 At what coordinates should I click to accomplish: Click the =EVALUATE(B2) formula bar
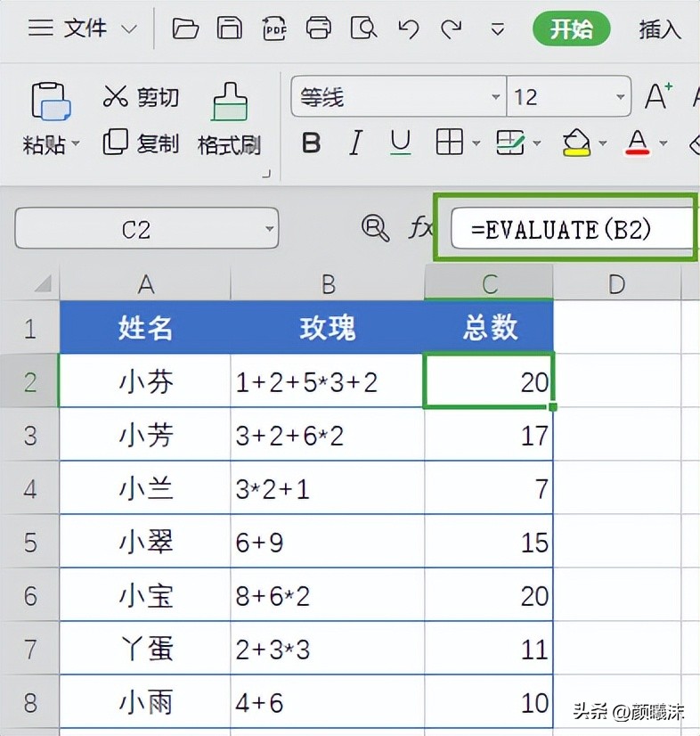coord(572,229)
